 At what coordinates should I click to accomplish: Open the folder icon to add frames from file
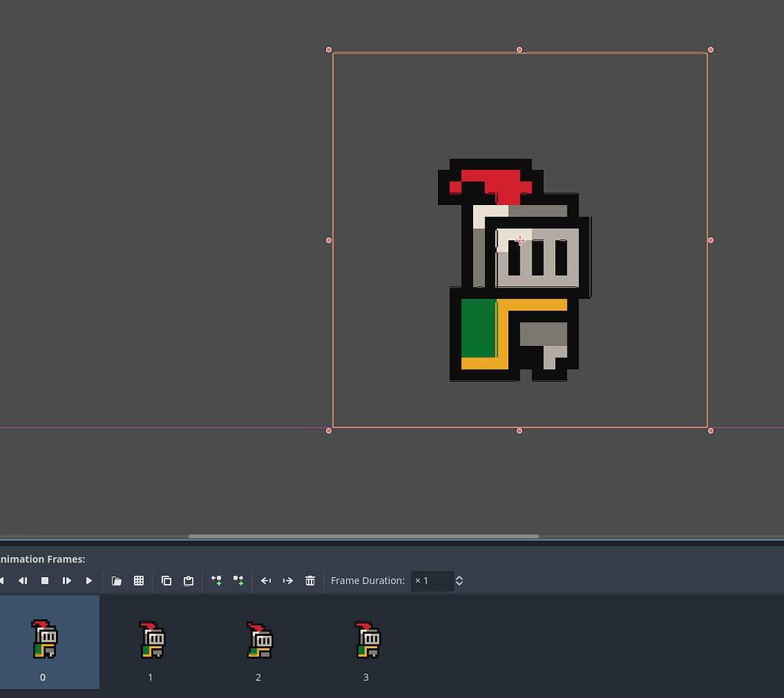116,581
